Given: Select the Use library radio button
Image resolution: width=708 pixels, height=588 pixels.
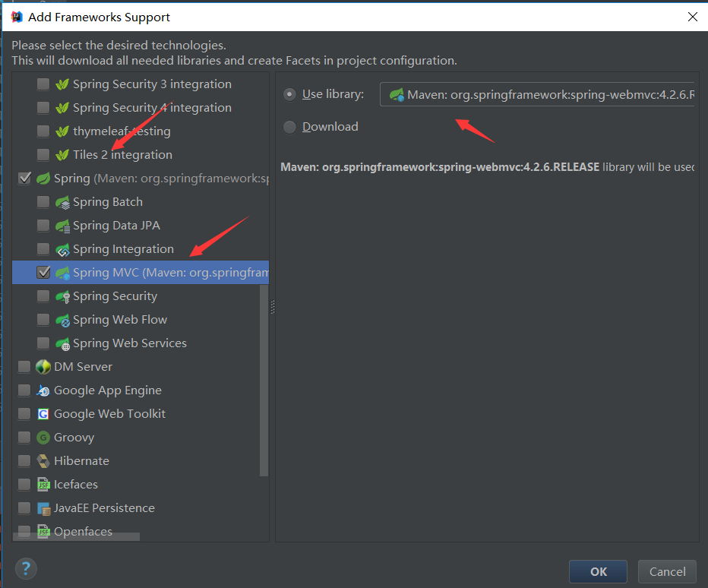Looking at the screenshot, I should tap(289, 94).
